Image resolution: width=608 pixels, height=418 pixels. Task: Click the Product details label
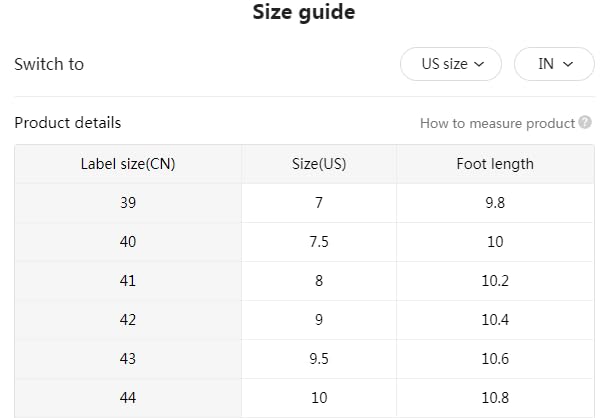tap(67, 123)
